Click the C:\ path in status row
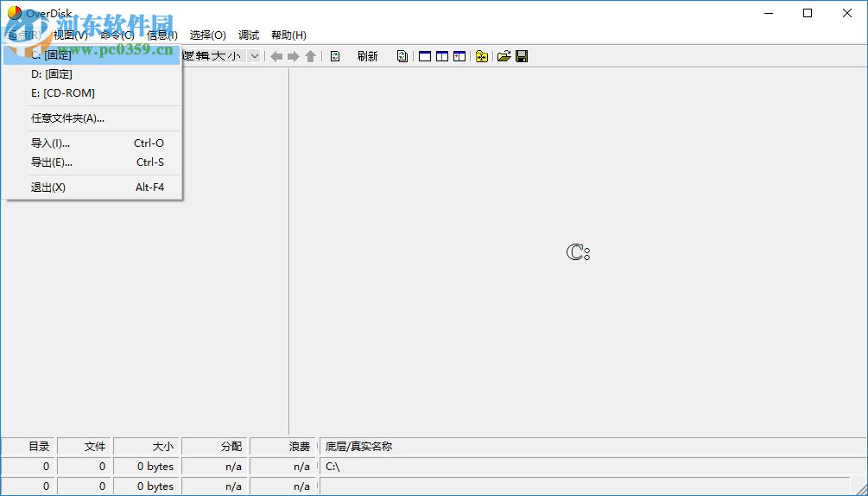The height and width of the screenshot is (496, 868). tap(333, 467)
